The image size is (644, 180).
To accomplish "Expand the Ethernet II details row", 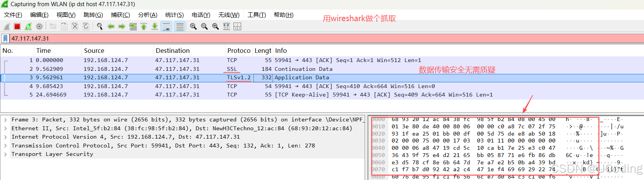I will pos(5,128).
